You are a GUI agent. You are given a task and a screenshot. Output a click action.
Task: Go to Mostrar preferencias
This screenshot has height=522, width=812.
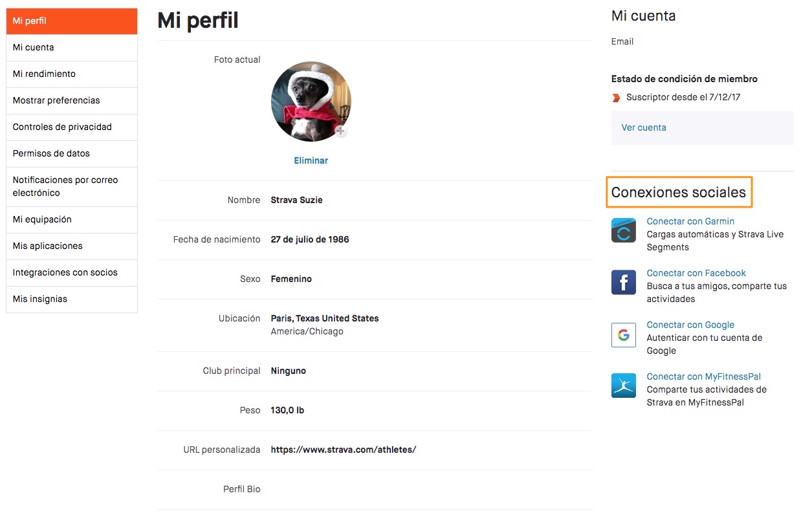pyautogui.click(x=72, y=101)
